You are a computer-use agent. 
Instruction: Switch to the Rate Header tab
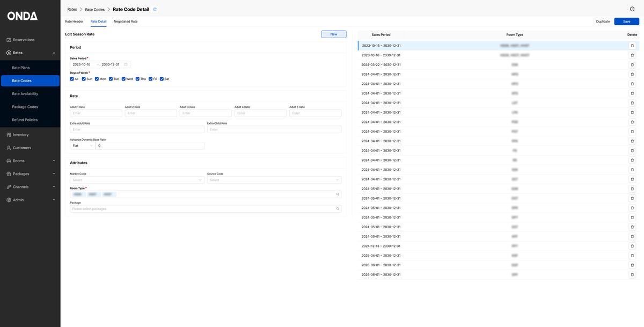pyautogui.click(x=74, y=21)
